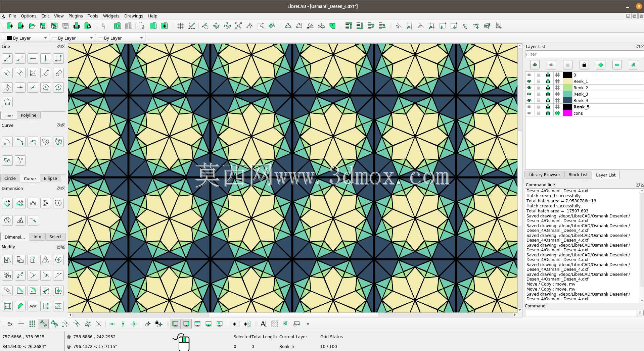Hide the Renk_1 layer
The image size is (644, 351).
(529, 81)
